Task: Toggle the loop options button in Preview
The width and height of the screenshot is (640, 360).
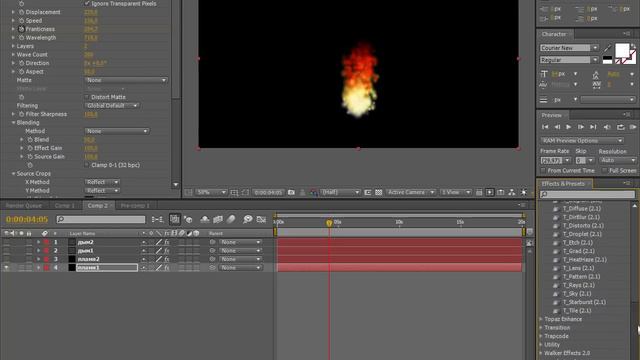Action: (621, 127)
